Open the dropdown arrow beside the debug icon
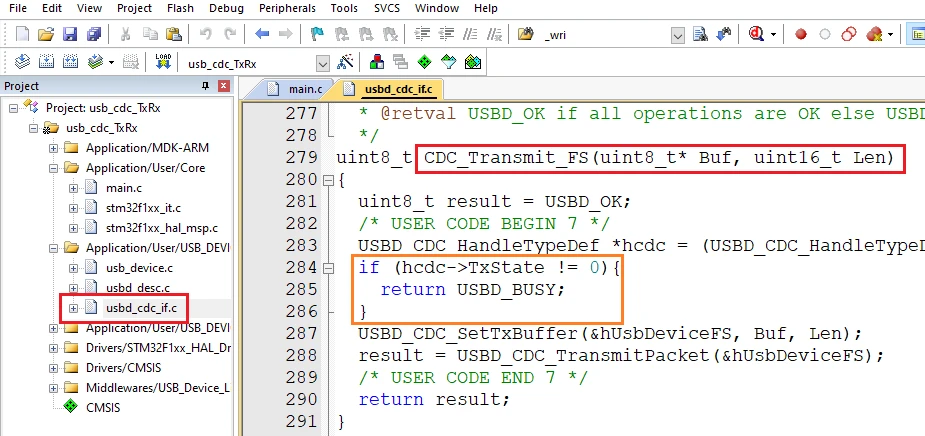The width and height of the screenshot is (925, 436). [x=773, y=34]
